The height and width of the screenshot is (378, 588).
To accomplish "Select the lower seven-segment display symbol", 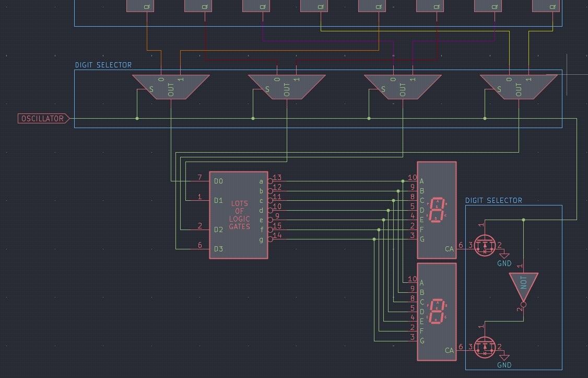I will click(437, 312).
